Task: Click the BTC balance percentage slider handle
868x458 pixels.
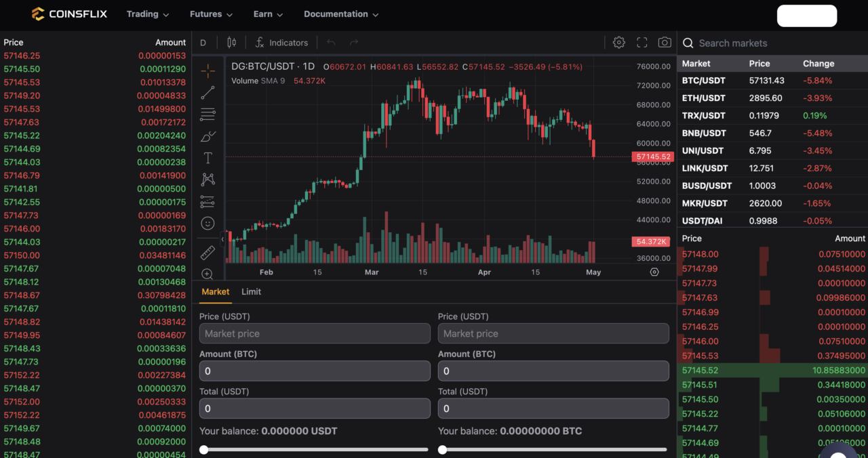Action: (442, 449)
